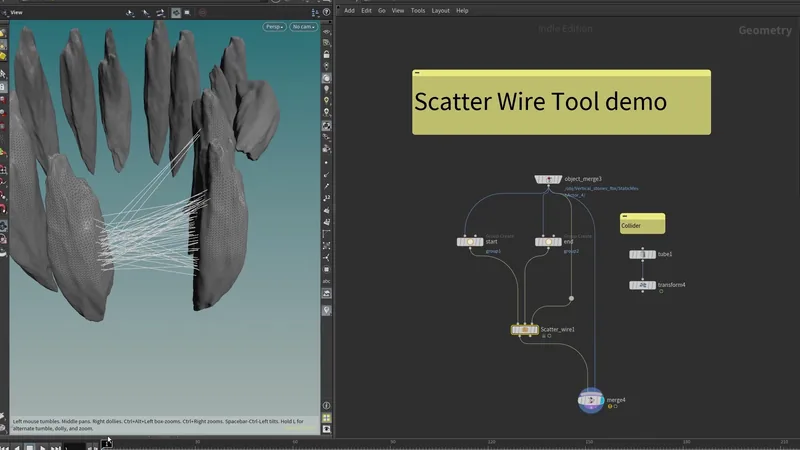Click the Collider sticky note

(642, 224)
